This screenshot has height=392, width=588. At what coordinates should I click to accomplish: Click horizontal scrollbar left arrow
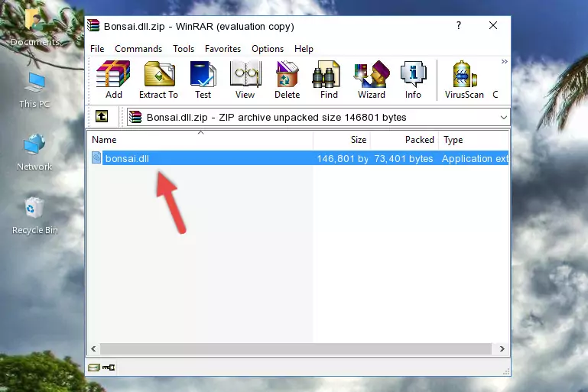pyautogui.click(x=94, y=349)
